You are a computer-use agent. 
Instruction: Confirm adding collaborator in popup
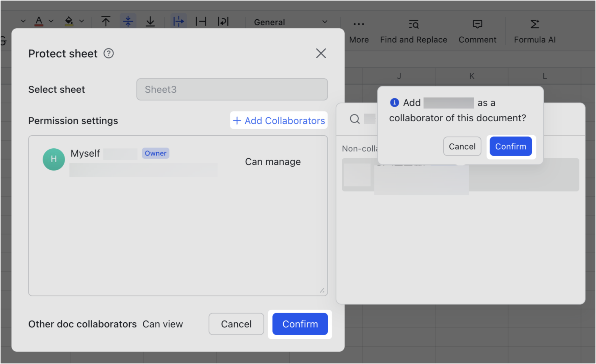coord(511,146)
